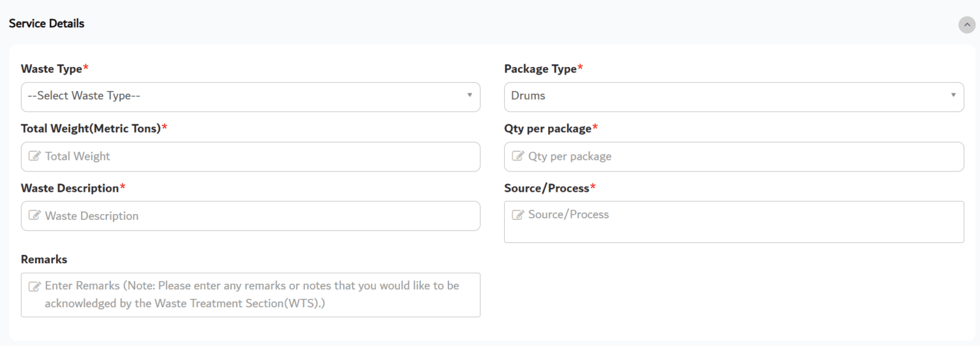Image resolution: width=980 pixels, height=346 pixels.
Task: Click the Remarks field label
Action: pos(44,259)
